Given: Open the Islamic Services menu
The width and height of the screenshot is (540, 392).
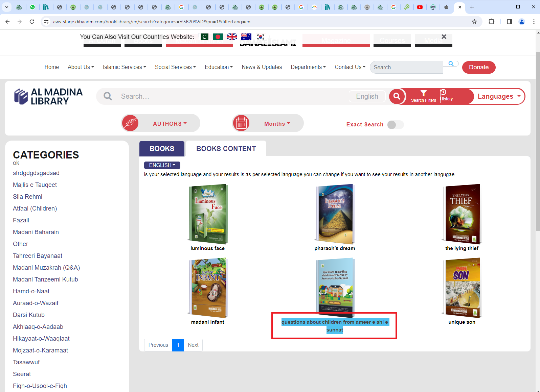Looking at the screenshot, I should coord(124,67).
